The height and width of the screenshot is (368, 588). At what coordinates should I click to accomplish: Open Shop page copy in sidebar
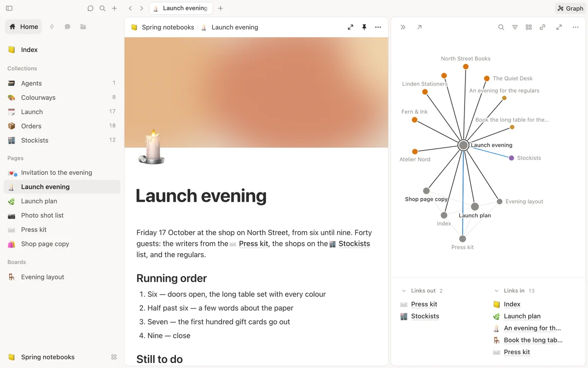coord(62,244)
